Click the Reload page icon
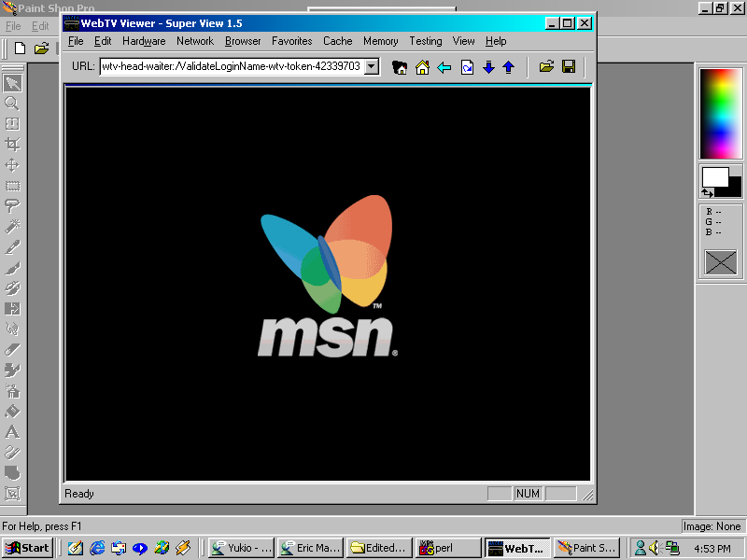 467,67
